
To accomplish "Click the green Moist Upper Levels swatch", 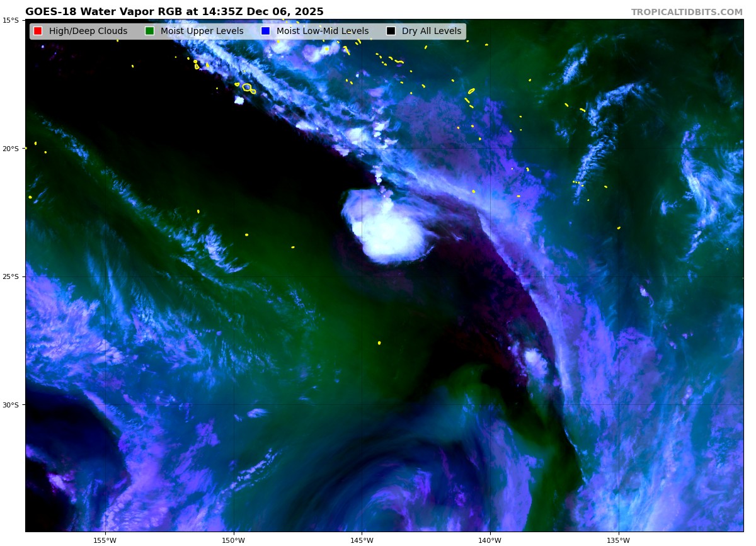I will (149, 31).
